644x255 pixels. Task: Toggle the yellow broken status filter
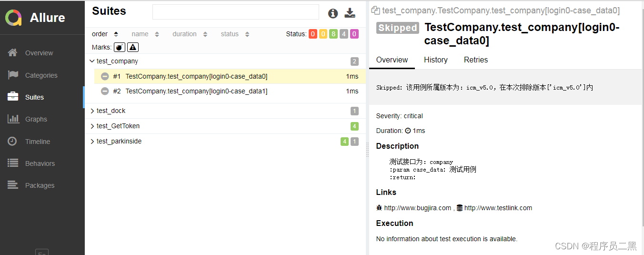pos(323,34)
